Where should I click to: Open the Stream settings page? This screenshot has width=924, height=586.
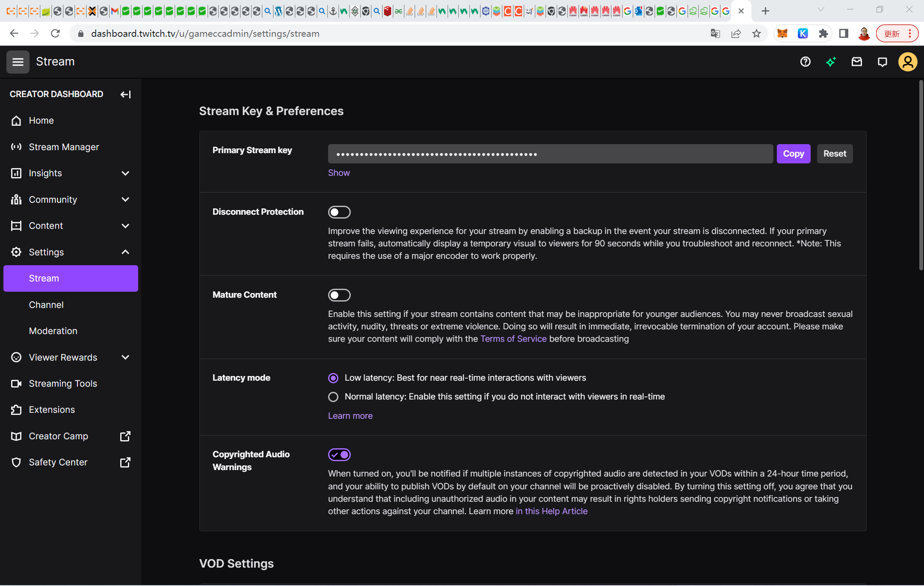pos(71,278)
